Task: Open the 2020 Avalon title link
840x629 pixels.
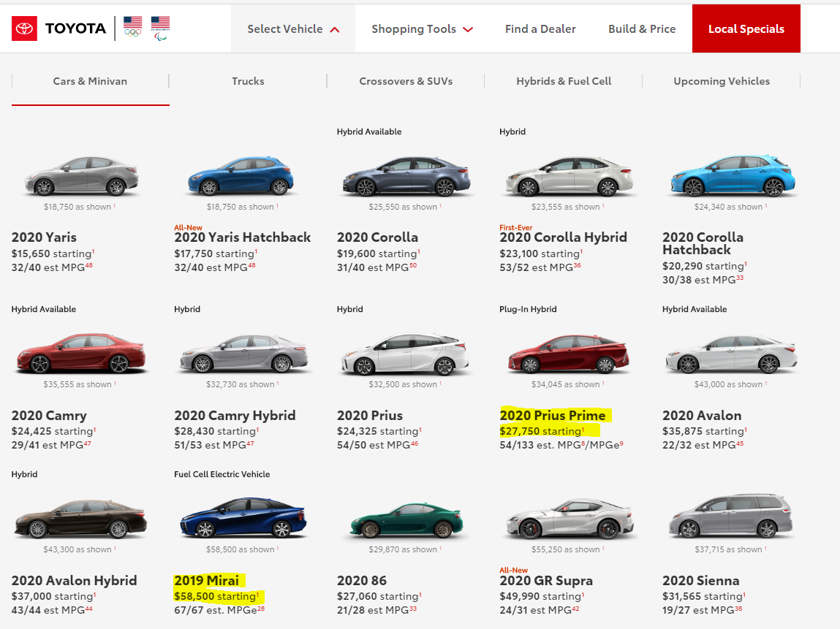Action: (702, 416)
